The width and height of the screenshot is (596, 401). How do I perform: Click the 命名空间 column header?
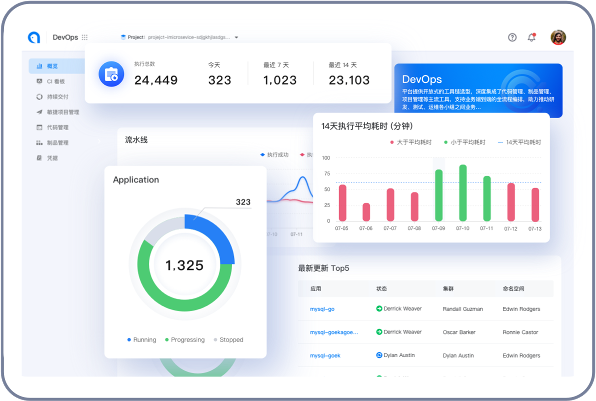click(513, 288)
